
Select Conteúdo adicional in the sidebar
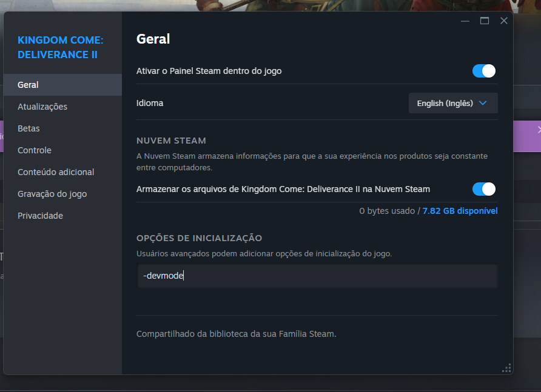click(62, 172)
